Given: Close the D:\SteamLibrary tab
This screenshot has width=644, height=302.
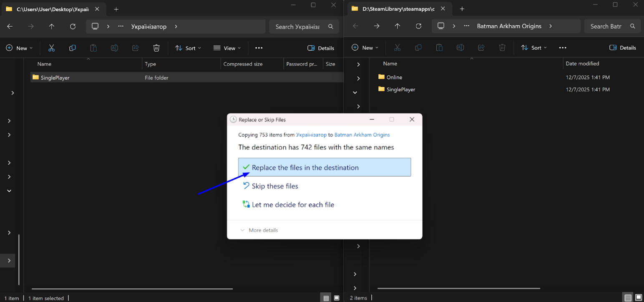Looking at the screenshot, I should (443, 9).
